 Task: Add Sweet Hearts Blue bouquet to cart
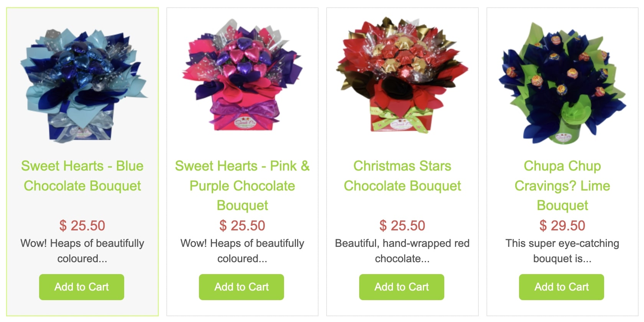(x=82, y=287)
